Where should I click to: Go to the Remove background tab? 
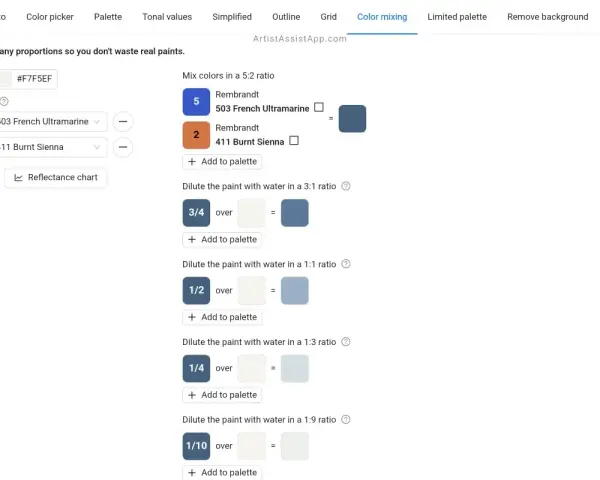[x=548, y=17]
